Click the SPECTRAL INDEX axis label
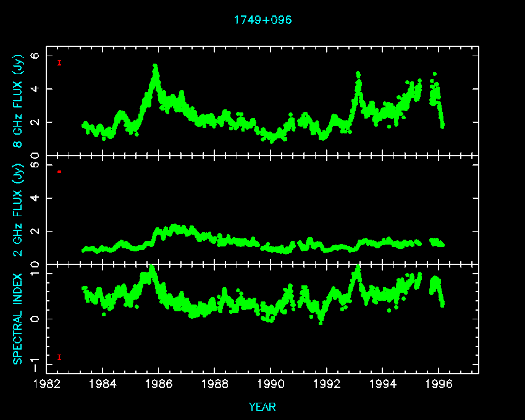This screenshot has height=420, width=525. pyautogui.click(x=18, y=318)
